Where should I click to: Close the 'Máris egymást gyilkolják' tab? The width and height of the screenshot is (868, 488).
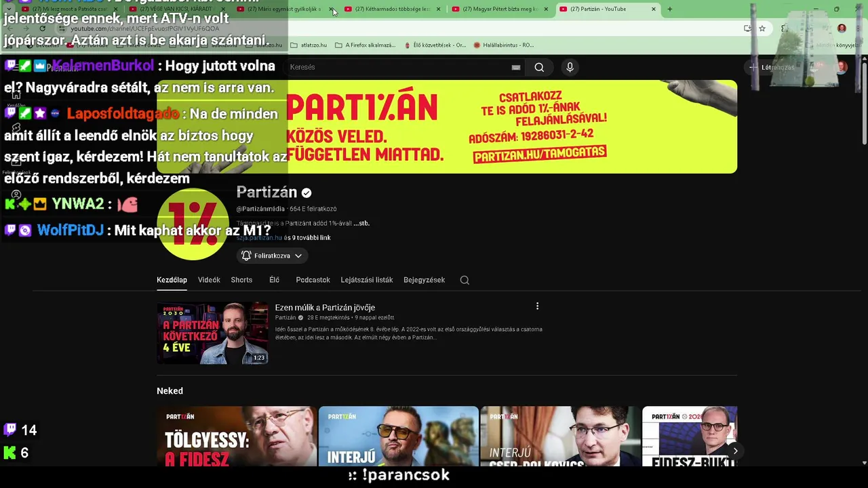[332, 9]
